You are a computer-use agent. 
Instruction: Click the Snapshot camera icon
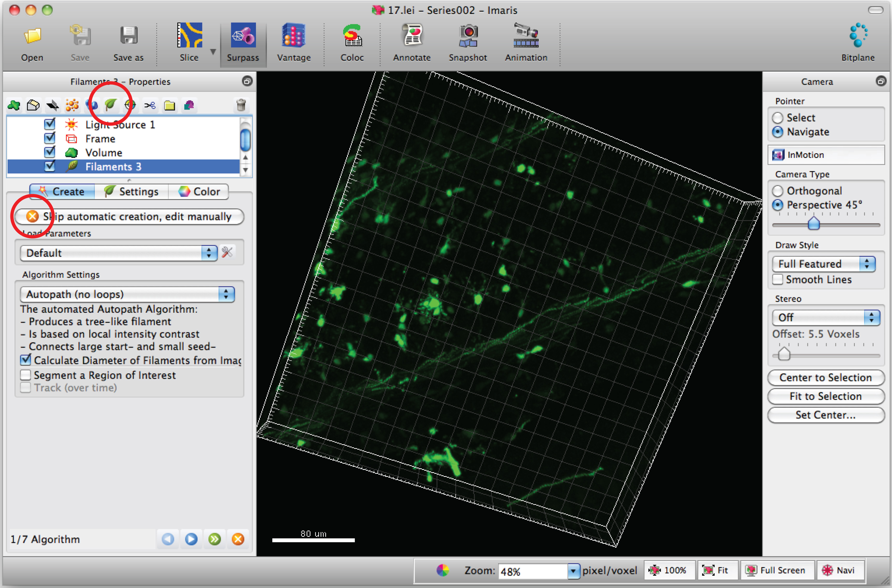[468, 36]
